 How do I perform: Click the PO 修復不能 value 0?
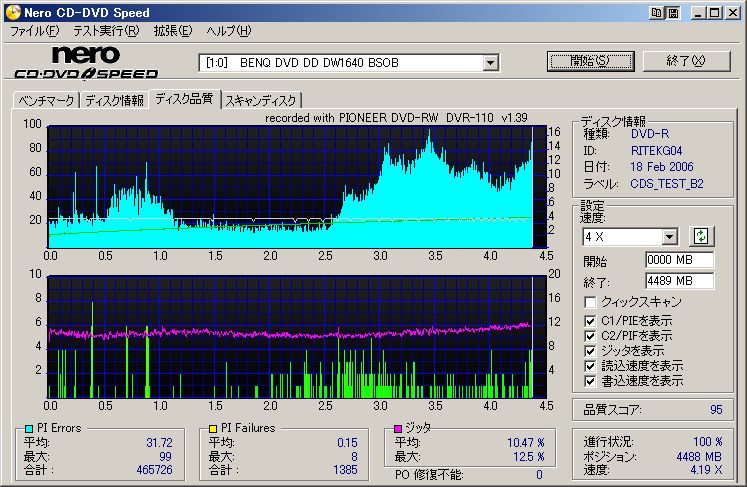(539, 475)
